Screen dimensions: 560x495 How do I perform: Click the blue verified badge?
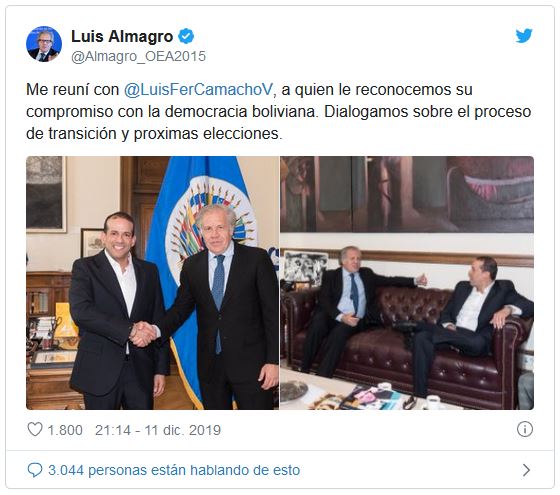[x=186, y=36]
